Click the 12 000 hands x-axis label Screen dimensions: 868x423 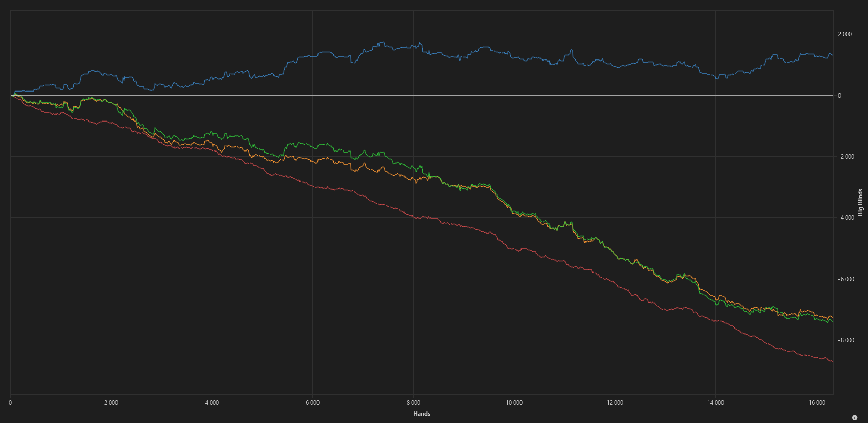(x=615, y=403)
